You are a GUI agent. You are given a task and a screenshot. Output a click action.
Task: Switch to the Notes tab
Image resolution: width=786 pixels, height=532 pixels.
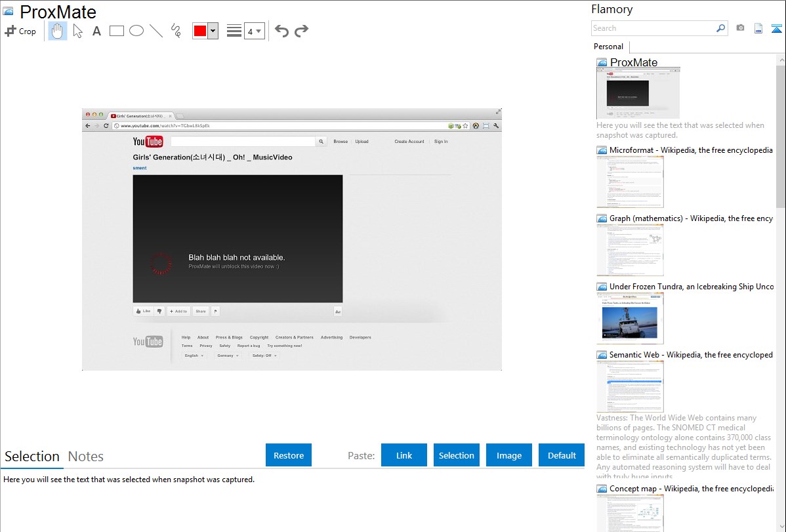[86, 457]
